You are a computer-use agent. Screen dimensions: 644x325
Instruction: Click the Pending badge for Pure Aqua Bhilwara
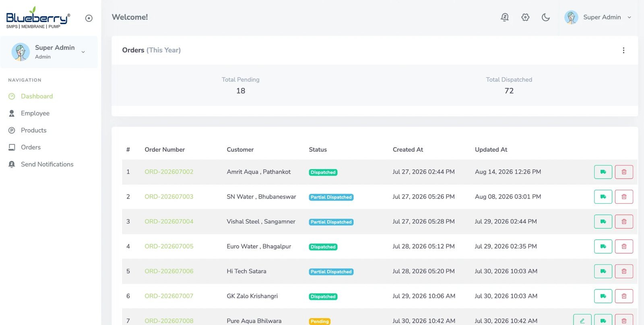click(320, 321)
